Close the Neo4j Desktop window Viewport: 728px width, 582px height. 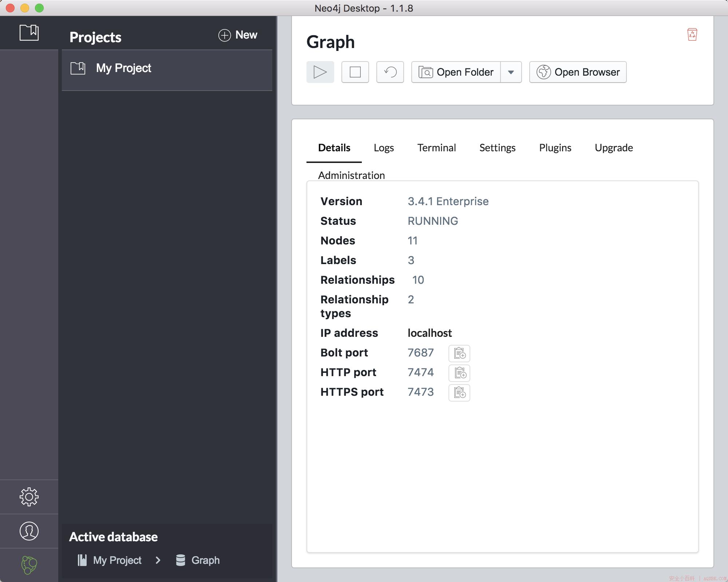point(10,8)
